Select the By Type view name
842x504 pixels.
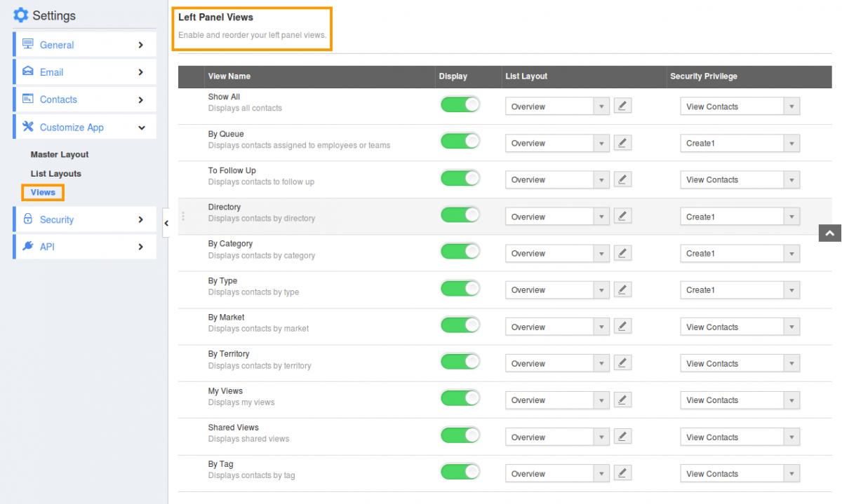[222, 280]
